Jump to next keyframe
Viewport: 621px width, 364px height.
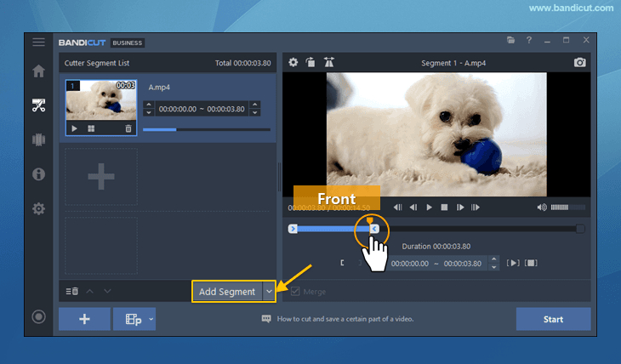pos(476,208)
